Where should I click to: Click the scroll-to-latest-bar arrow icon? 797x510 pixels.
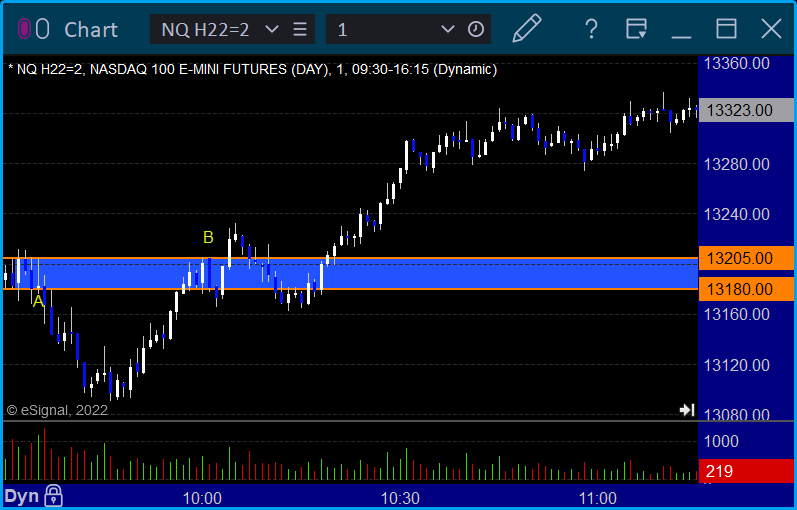(687, 410)
